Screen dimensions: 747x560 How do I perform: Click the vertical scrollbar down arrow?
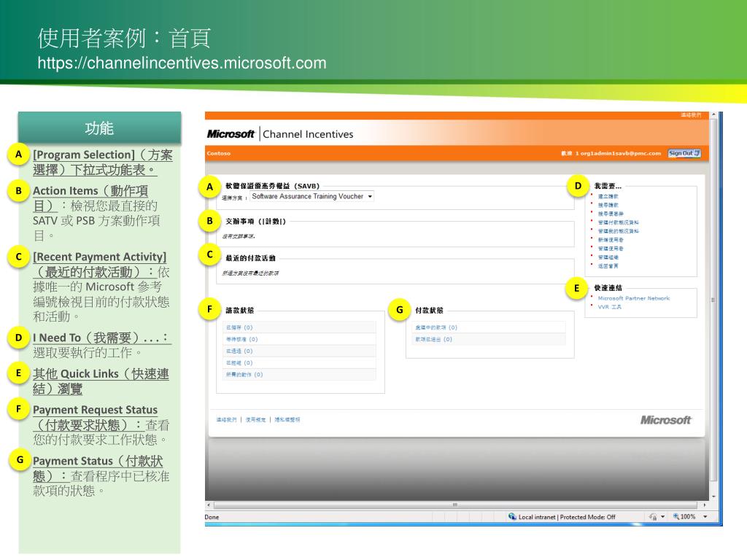[713, 497]
